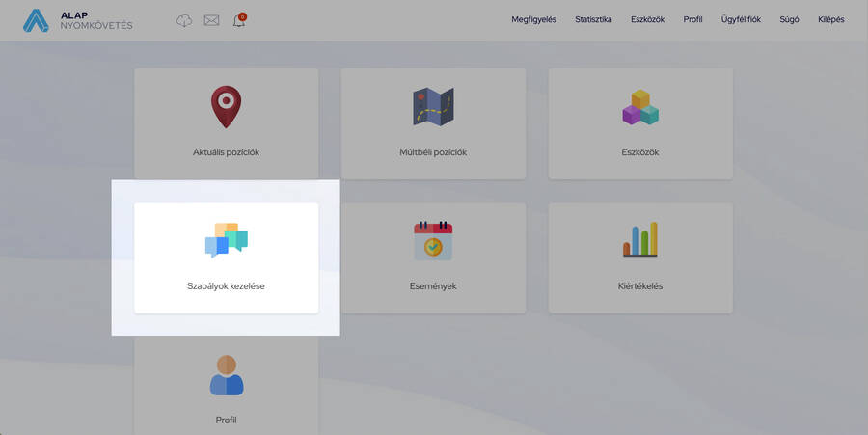Image resolution: width=868 pixels, height=435 pixels.
Task: Click the cloud download icon
Action: (184, 20)
